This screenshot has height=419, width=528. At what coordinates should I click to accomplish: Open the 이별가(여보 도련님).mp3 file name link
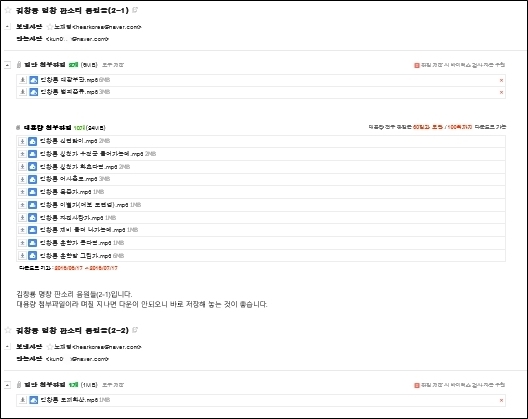[x=84, y=205]
